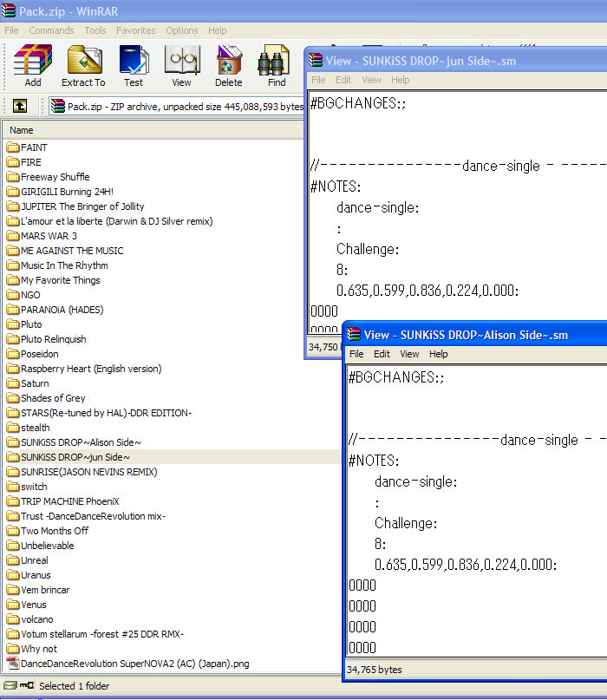Image resolution: width=607 pixels, height=700 pixels.
Task: Click the FAINT folder icon
Action: (13, 147)
